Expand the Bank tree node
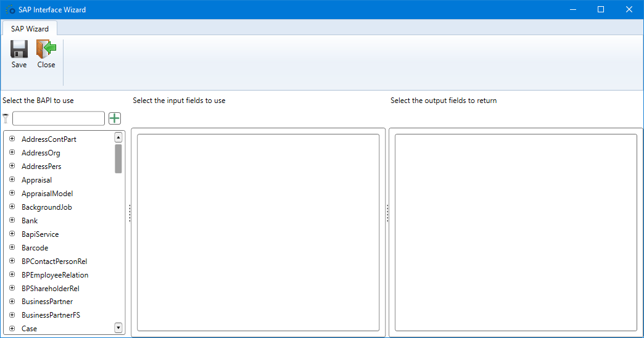The height and width of the screenshot is (338, 644). [x=12, y=220]
